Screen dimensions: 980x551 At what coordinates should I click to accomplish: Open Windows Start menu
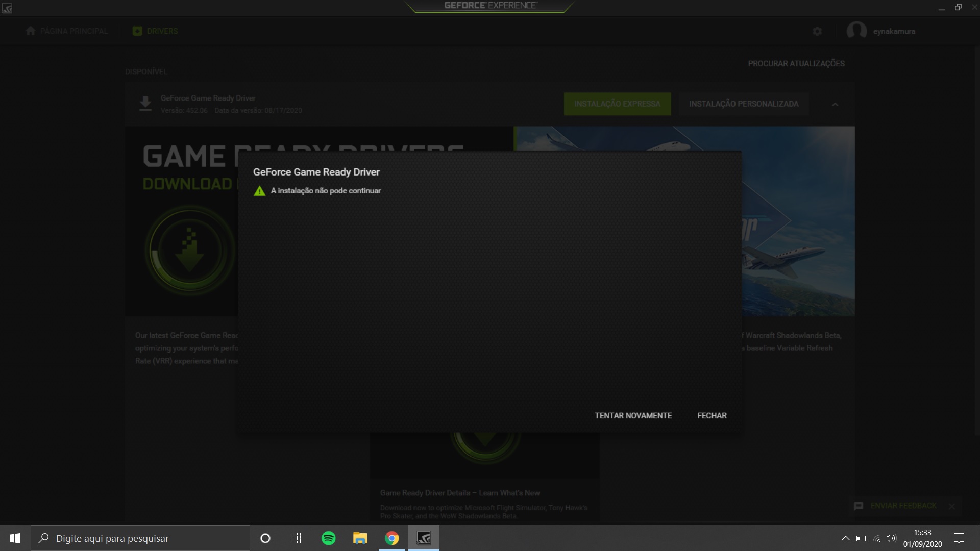click(15, 538)
